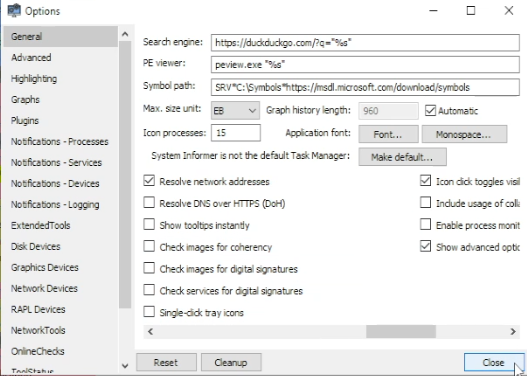
Task: Select Network Devices in the list
Action: click(x=61, y=288)
